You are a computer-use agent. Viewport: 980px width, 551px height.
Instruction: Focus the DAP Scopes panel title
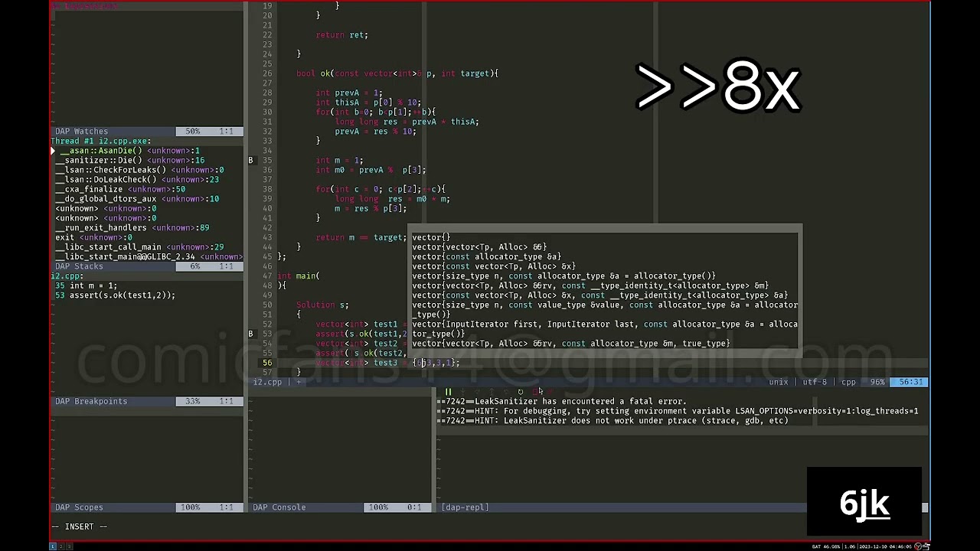[x=79, y=507]
